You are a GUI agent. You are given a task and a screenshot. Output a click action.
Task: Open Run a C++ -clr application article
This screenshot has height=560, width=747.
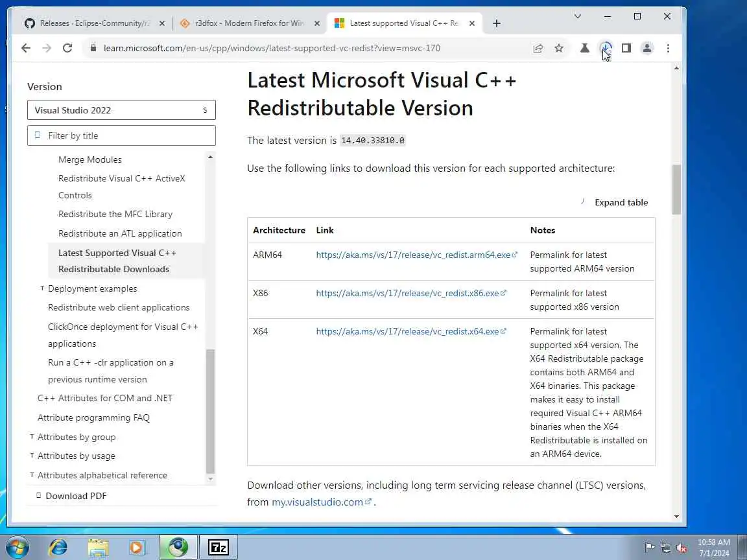point(110,371)
